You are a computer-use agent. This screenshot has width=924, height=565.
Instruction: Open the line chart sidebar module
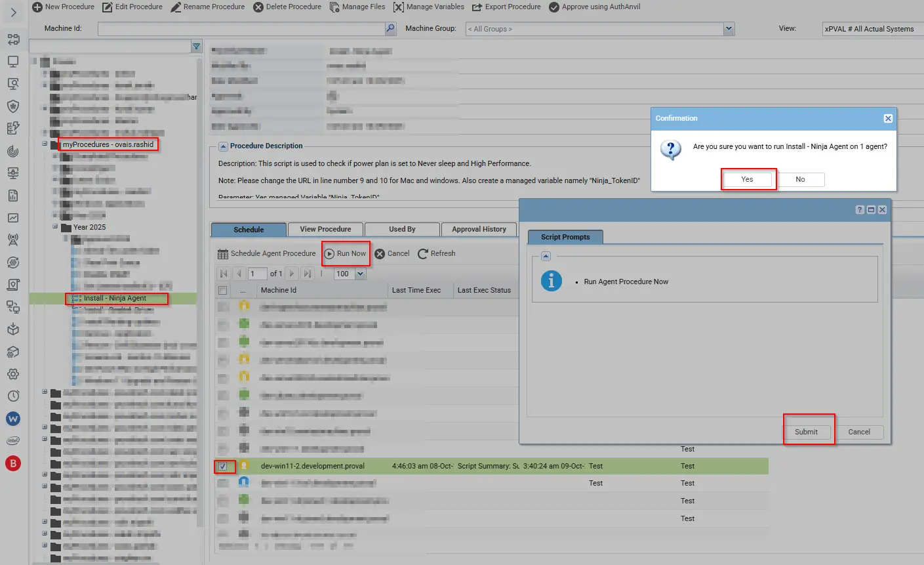pyautogui.click(x=13, y=218)
